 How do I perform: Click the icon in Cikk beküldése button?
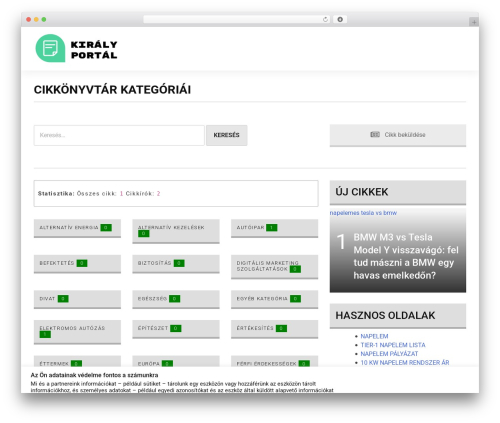point(375,135)
